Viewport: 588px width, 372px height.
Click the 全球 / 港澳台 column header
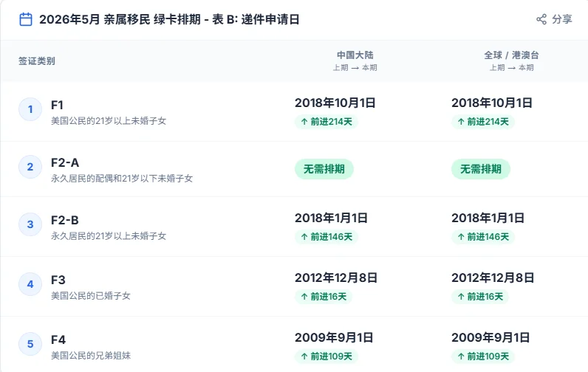(511, 55)
